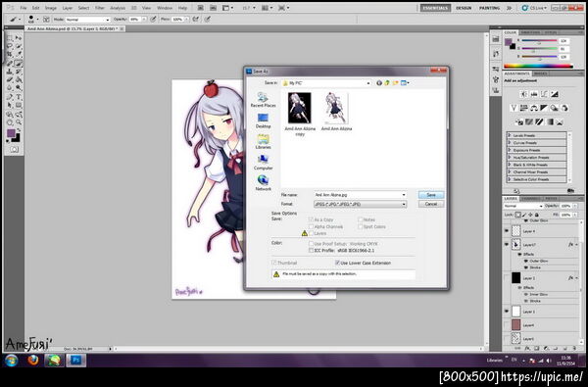Hide Layer 4 with its eye icon

(507, 231)
